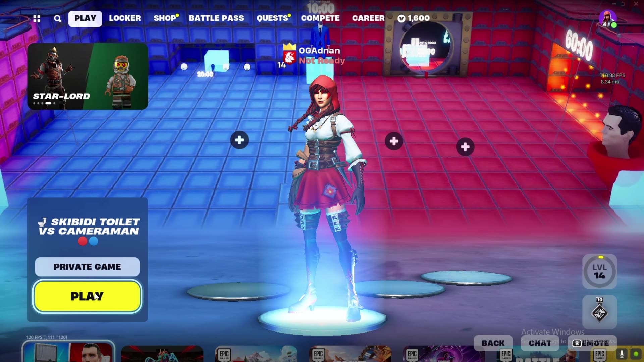Image resolution: width=644 pixels, height=362 pixels.
Task: Open the Chat button
Action: [540, 343]
